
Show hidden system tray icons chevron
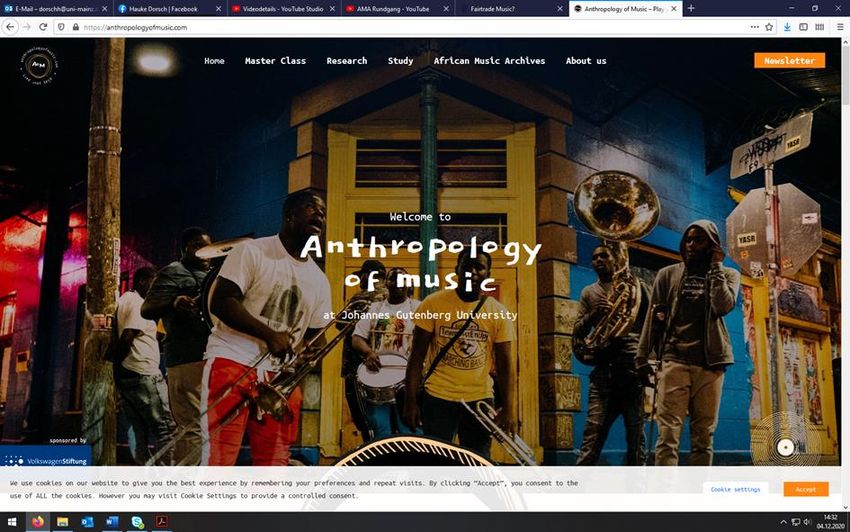click(x=783, y=522)
